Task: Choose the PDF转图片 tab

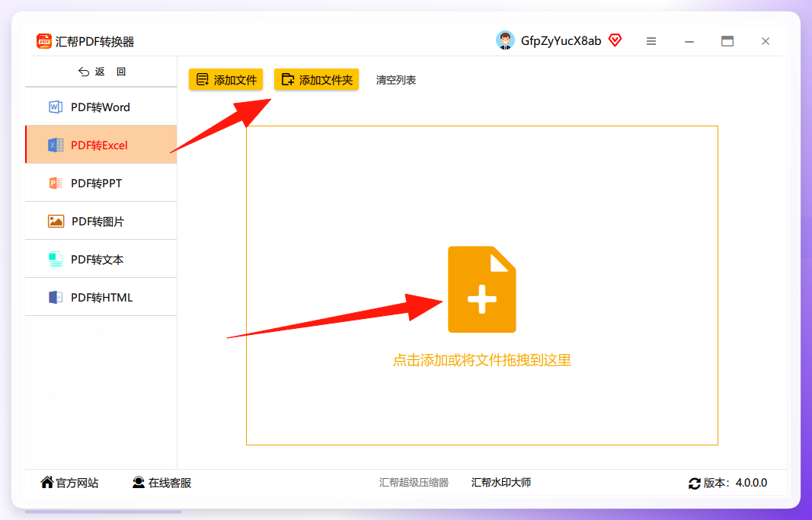Action: pos(101,221)
